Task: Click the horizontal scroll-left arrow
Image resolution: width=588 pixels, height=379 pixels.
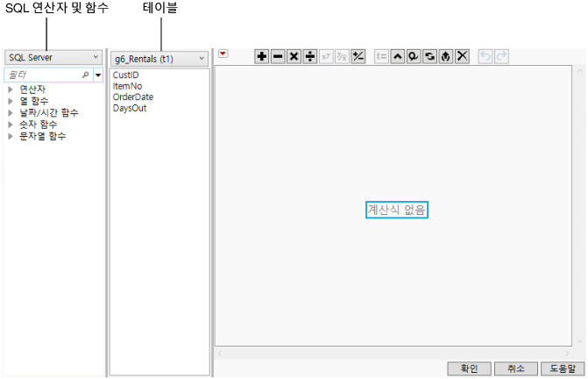Action: (x=220, y=354)
